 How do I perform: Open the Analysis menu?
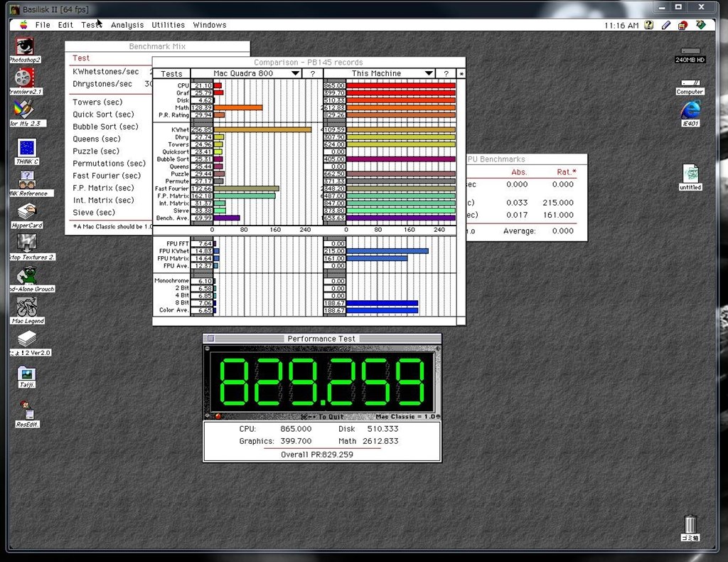coord(127,25)
